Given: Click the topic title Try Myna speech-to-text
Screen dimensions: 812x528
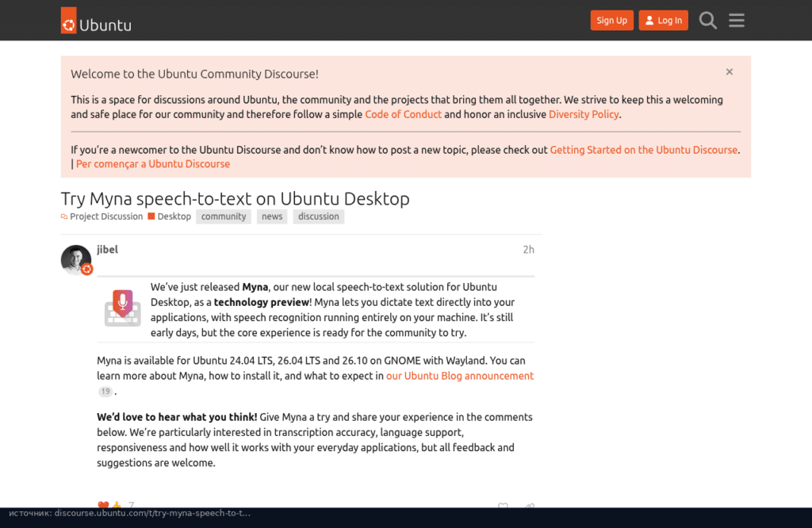Looking at the screenshot, I should (x=235, y=199).
